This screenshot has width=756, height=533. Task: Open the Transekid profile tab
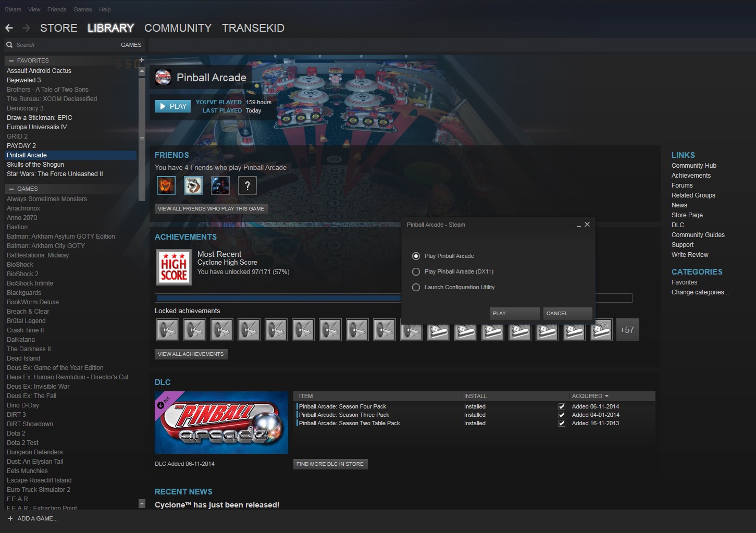coord(253,28)
